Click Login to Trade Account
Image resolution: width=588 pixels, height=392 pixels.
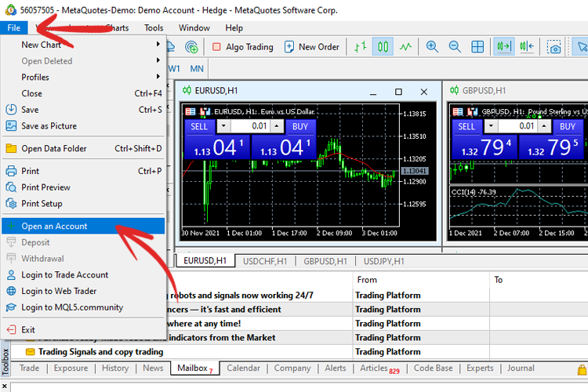(83, 275)
